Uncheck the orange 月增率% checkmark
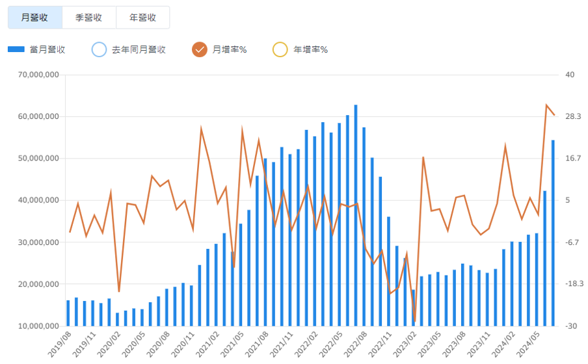Screen dimensions: 588x364 click(x=200, y=49)
